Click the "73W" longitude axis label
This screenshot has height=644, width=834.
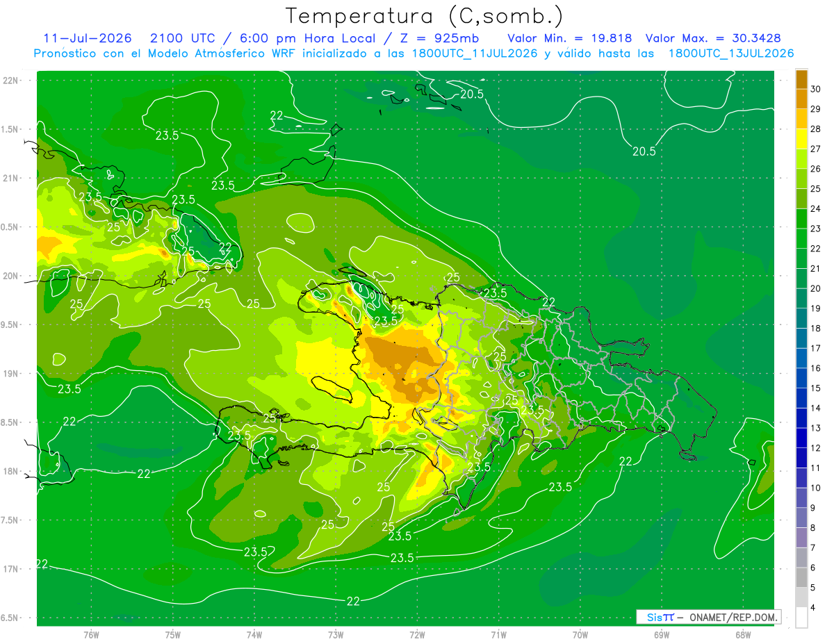336,634
